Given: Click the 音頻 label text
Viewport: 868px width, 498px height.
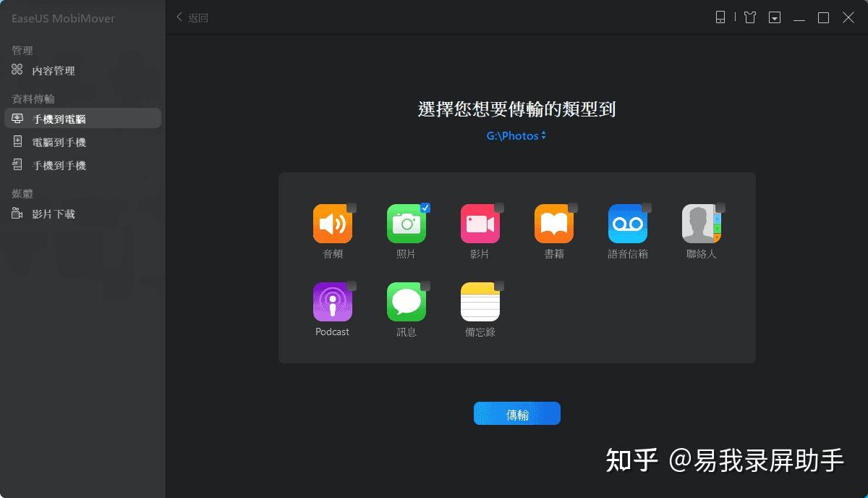Looking at the screenshot, I should (x=333, y=254).
